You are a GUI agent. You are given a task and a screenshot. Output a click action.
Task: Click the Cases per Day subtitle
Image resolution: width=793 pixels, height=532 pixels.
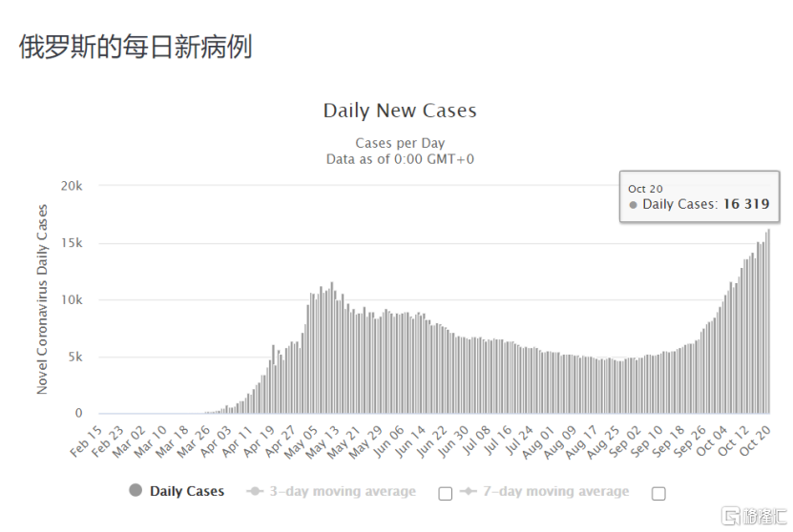point(400,144)
